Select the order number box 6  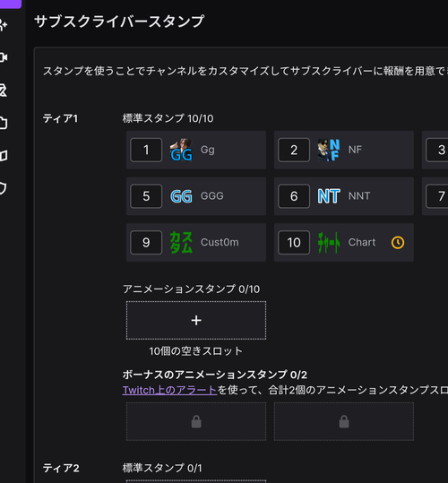[294, 196]
